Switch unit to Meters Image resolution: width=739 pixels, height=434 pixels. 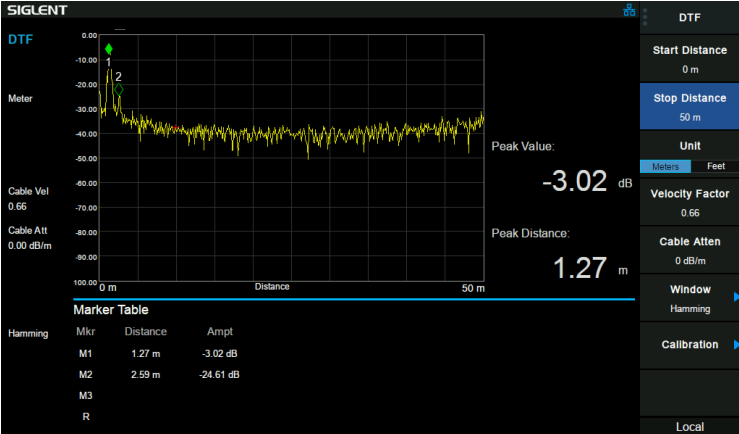(664, 166)
